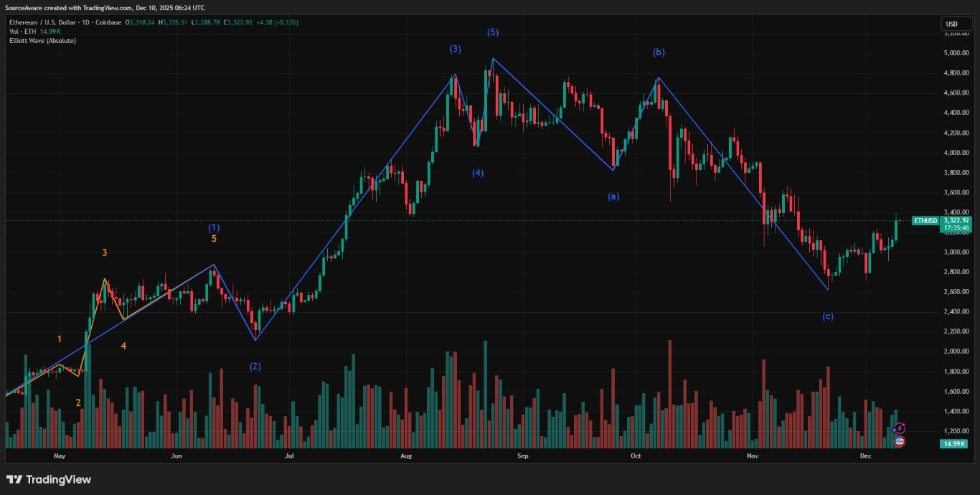The width and height of the screenshot is (980, 495).
Task: Click the 1D timeframe in the chart legend
Action: click(x=83, y=22)
